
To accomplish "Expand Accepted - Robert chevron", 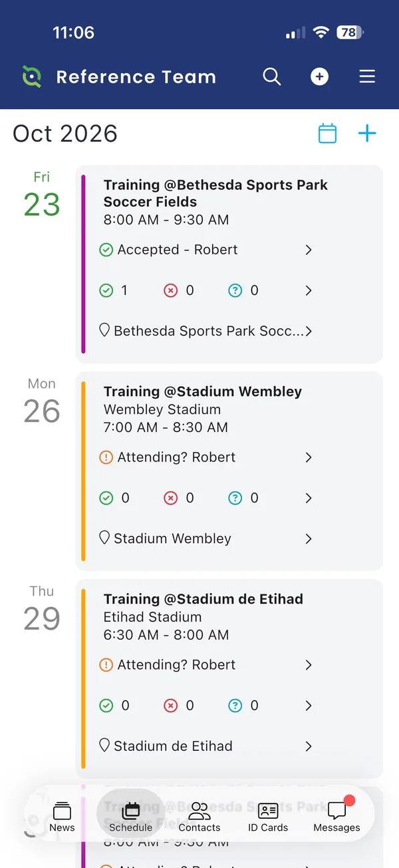I will 309,250.
